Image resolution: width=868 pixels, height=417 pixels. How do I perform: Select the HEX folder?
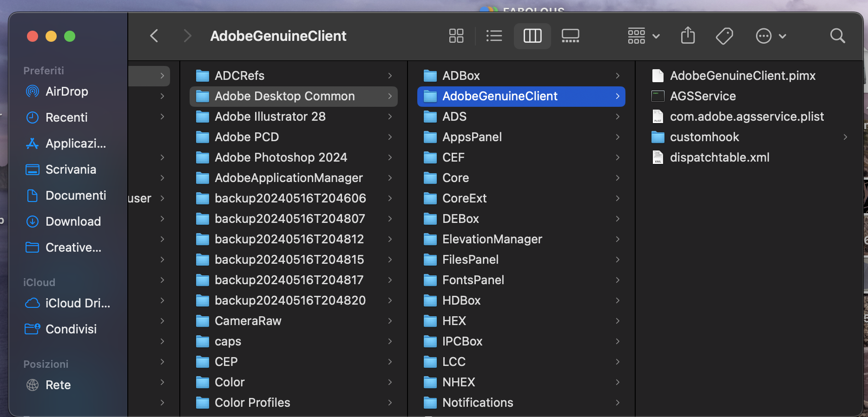[x=521, y=321]
